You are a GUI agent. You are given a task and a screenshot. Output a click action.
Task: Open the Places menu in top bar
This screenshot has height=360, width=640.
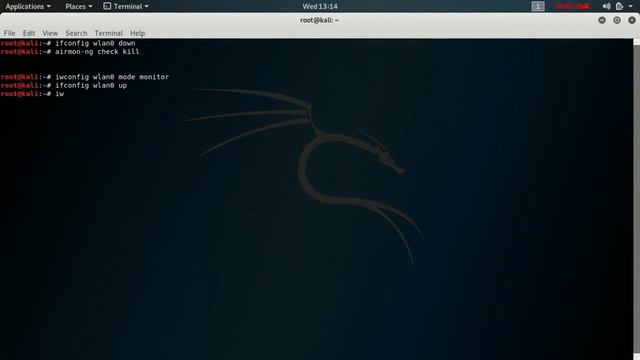(x=78, y=7)
